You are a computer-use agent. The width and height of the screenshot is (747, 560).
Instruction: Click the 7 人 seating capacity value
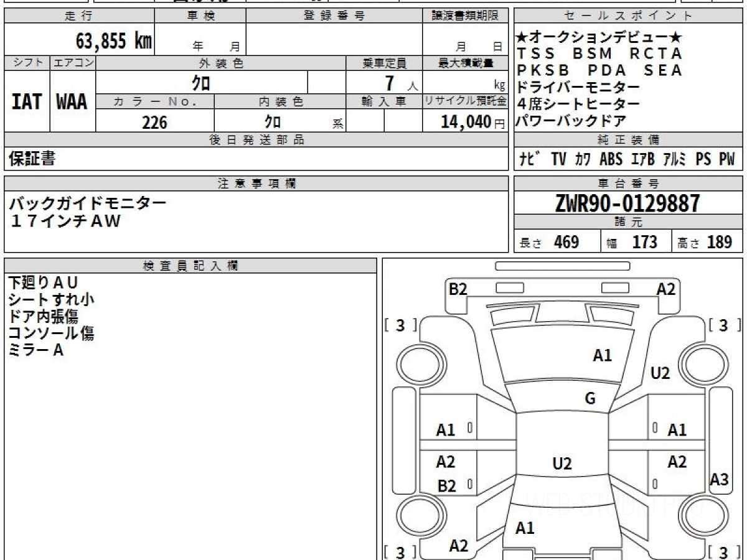(400, 83)
